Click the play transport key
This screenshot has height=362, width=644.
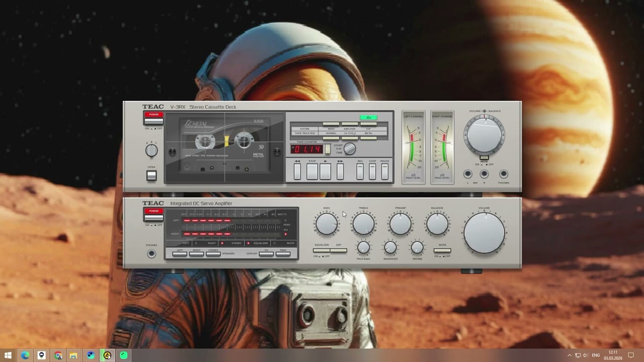[325, 171]
